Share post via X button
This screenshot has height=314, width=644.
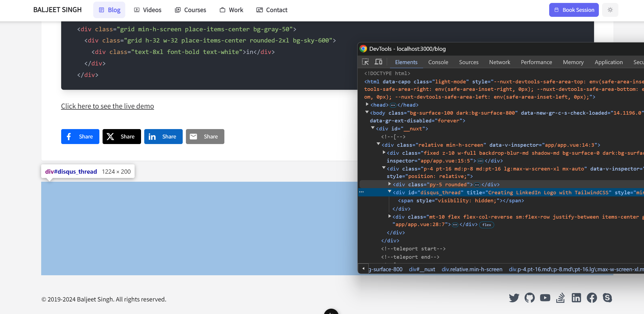122,137
